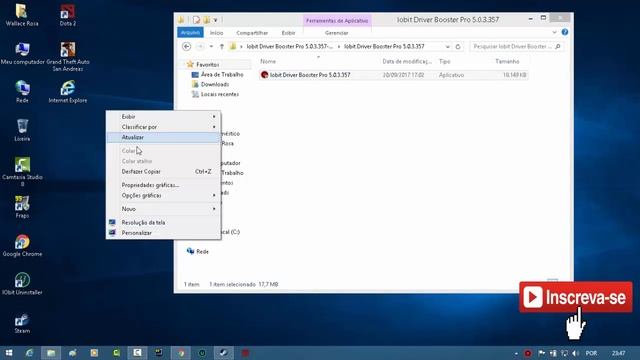The height and width of the screenshot is (360, 640).
Task: Click the Explorer back arrow button
Action: coord(187,47)
